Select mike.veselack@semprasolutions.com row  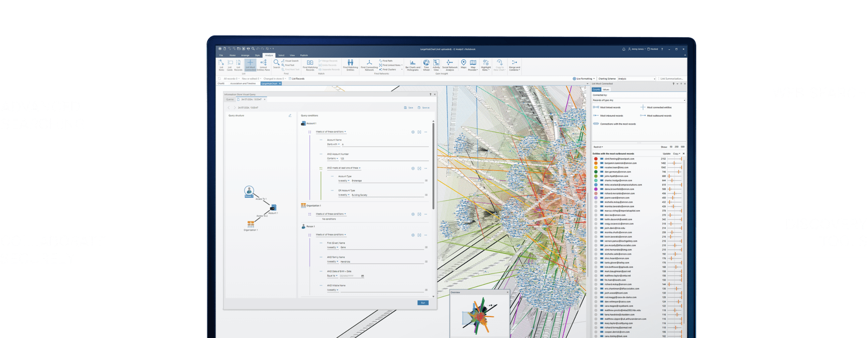pyautogui.click(x=638, y=185)
